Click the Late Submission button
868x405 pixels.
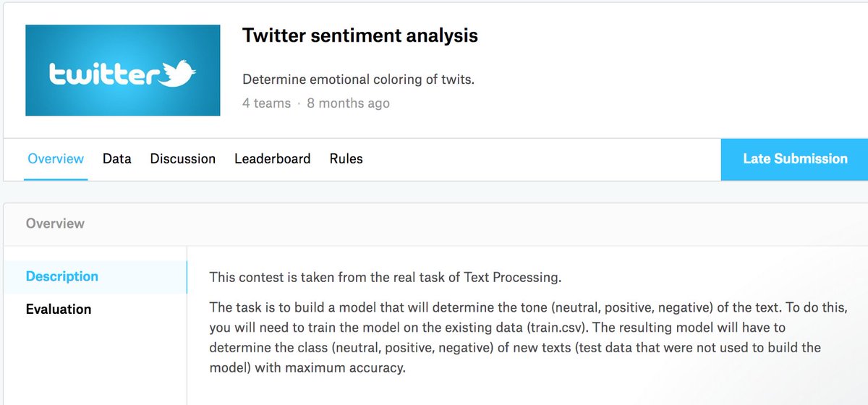[x=795, y=159]
